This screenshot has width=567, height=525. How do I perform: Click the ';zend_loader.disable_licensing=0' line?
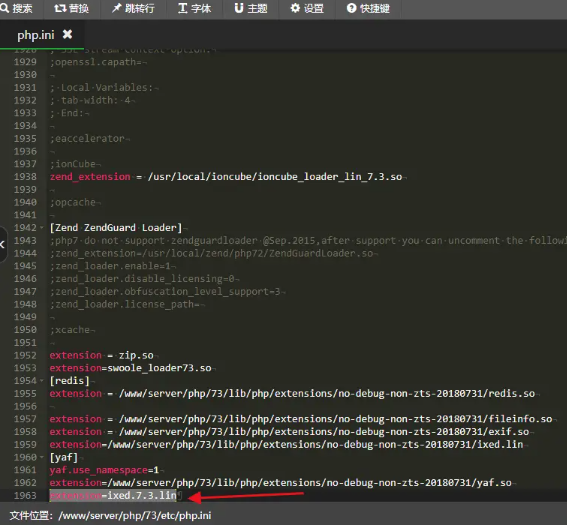142,279
